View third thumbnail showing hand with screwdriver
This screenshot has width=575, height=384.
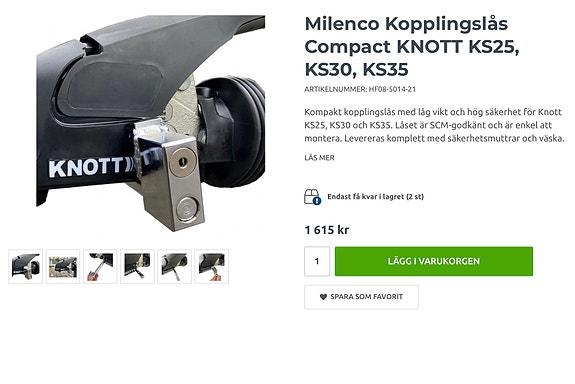100,266
